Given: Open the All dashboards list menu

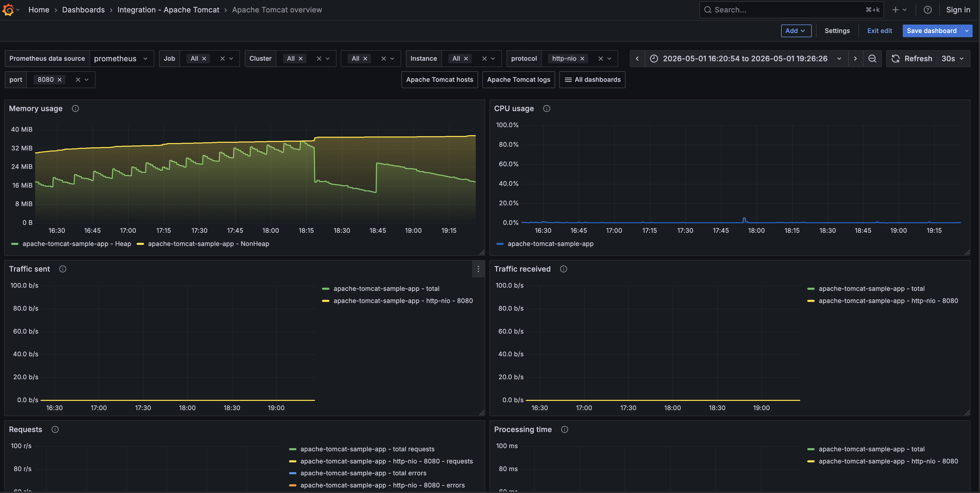Looking at the screenshot, I should point(592,79).
